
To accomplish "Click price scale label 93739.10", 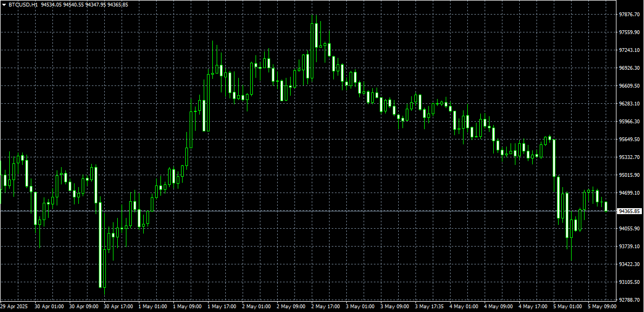I will point(629,246).
